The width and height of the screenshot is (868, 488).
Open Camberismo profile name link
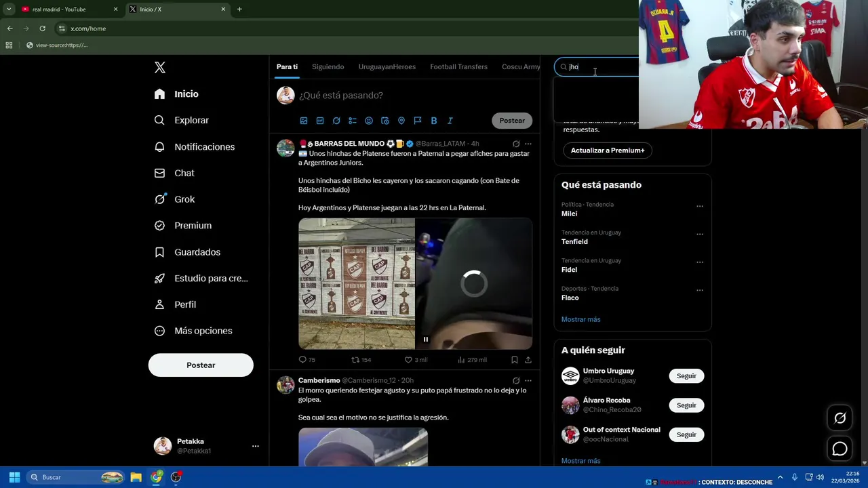[319, 380]
